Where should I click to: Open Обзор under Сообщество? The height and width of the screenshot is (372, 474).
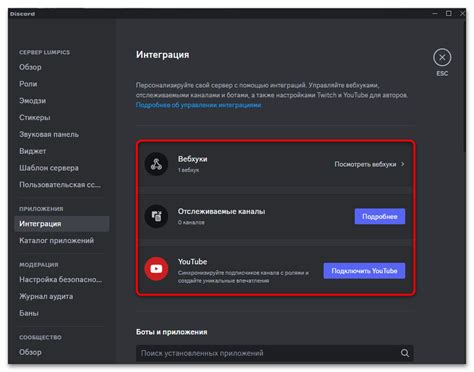click(x=30, y=352)
